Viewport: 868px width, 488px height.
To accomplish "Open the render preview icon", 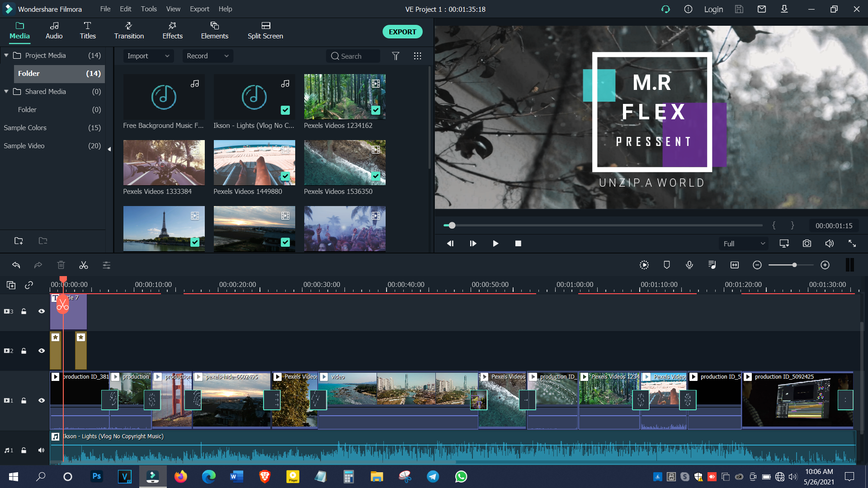I will point(644,265).
